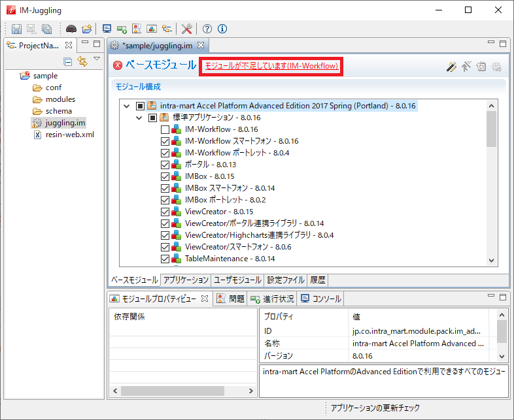Open the project navigator toolbar icon
The height and width of the screenshot is (420, 514).
coord(167,29)
